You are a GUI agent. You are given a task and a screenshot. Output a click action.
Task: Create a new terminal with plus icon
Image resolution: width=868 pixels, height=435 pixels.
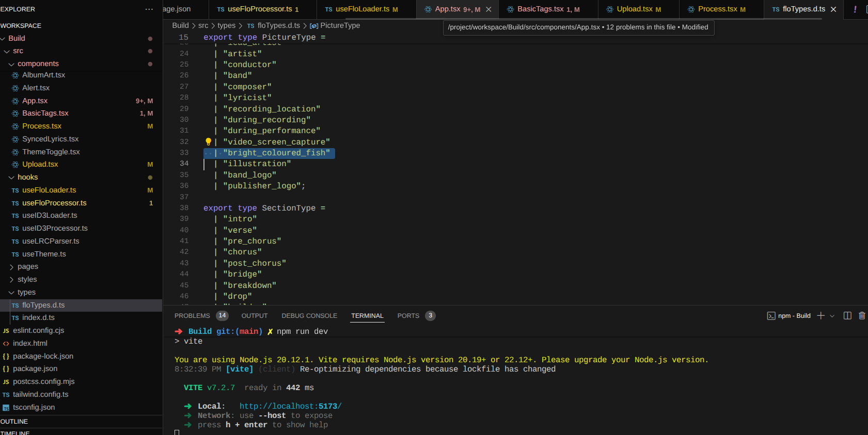click(x=820, y=316)
